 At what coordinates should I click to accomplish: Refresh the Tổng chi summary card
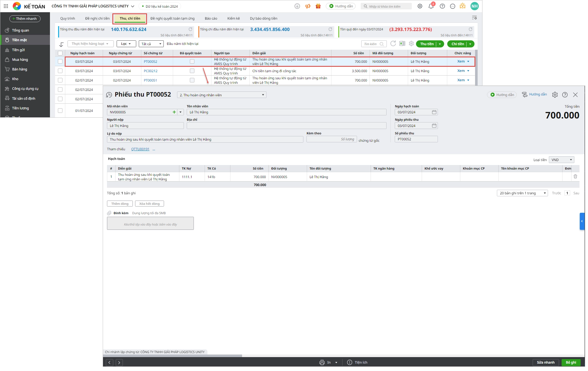(x=330, y=29)
